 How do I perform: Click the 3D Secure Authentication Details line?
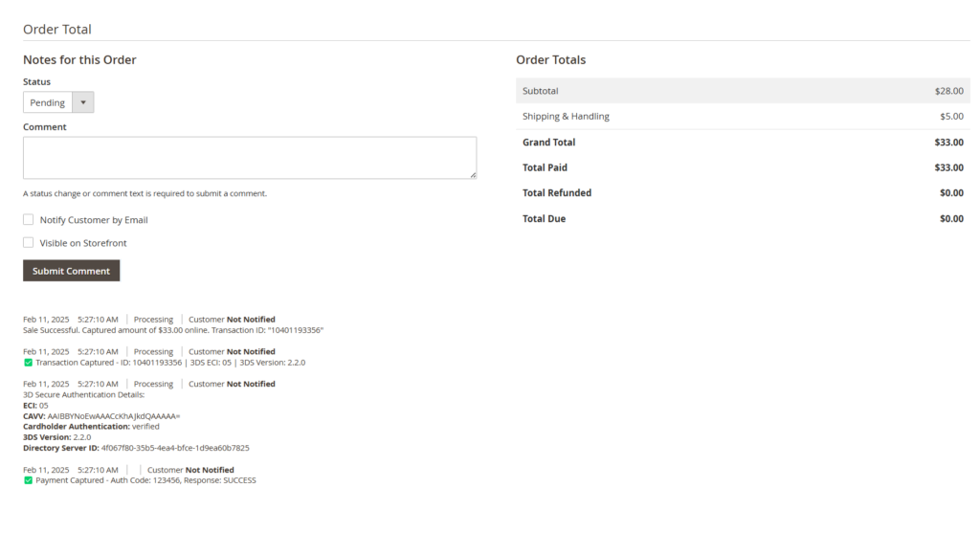pos(84,395)
